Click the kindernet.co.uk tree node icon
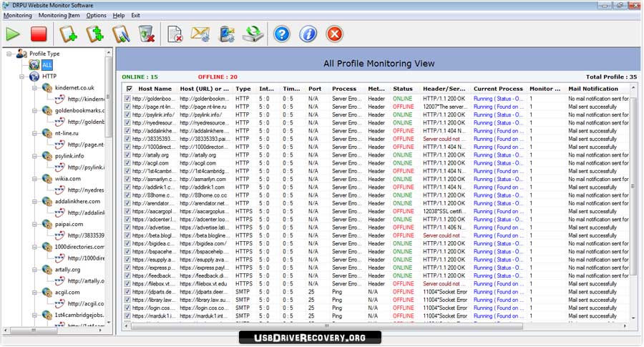Screen dimensions: 644x347 coord(47,88)
